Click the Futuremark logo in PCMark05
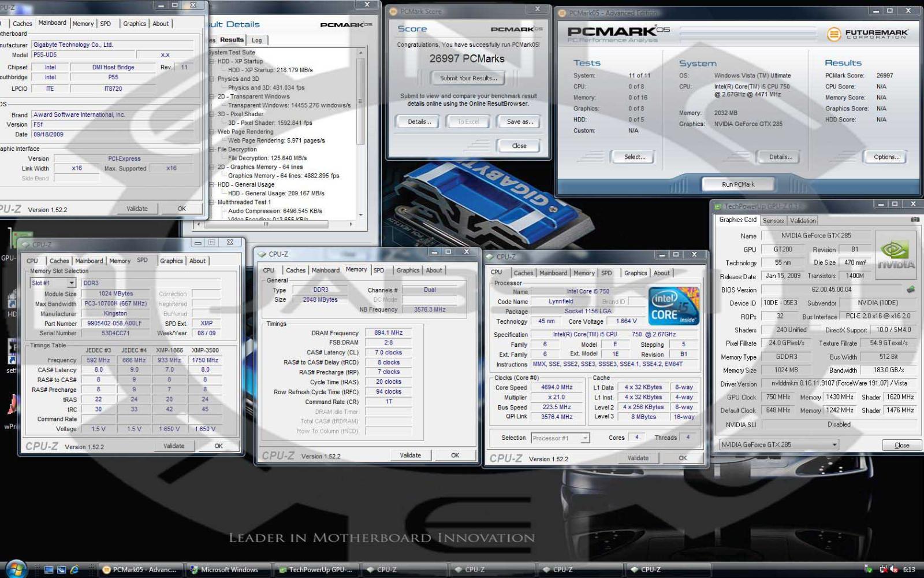Viewport: 924px width, 578px height. [x=867, y=34]
